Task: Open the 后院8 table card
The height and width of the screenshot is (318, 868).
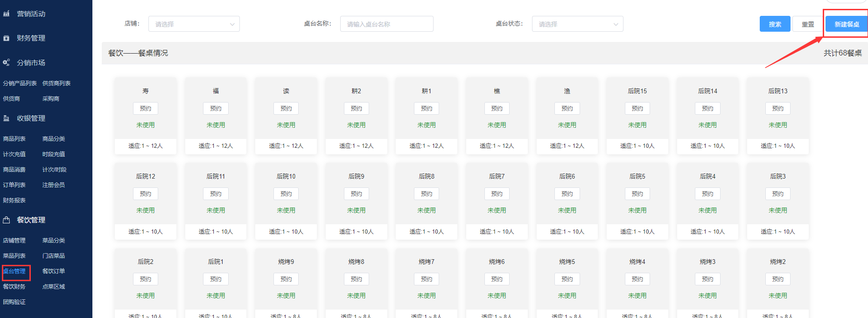Action: [x=427, y=176]
